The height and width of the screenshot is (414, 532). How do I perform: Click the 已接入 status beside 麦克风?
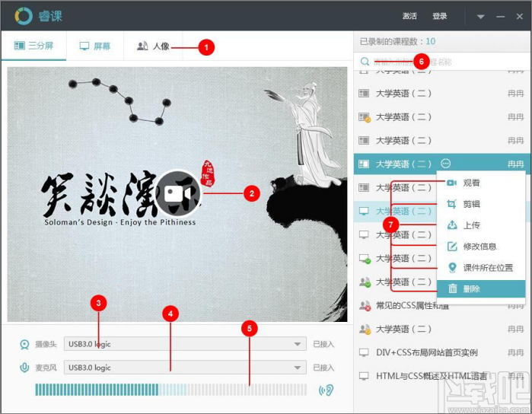(x=323, y=368)
